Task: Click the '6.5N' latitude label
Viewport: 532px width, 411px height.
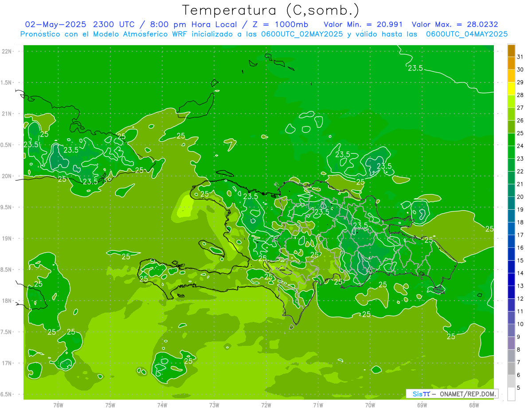Action: click(x=6, y=395)
